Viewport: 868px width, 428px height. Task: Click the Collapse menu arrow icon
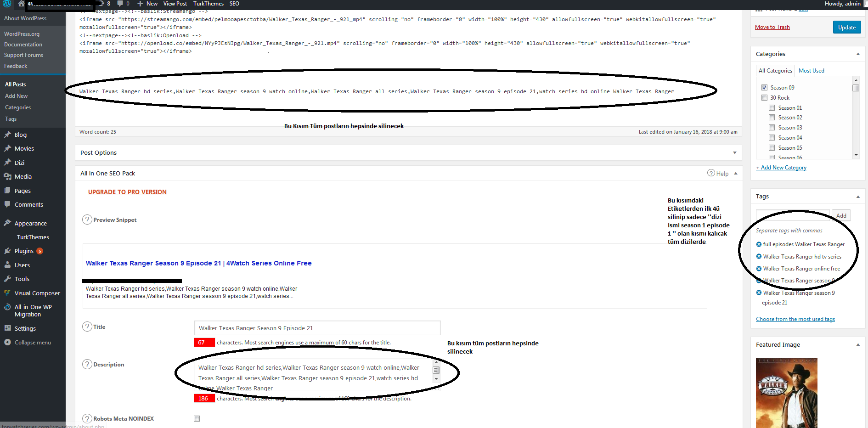tap(7, 342)
